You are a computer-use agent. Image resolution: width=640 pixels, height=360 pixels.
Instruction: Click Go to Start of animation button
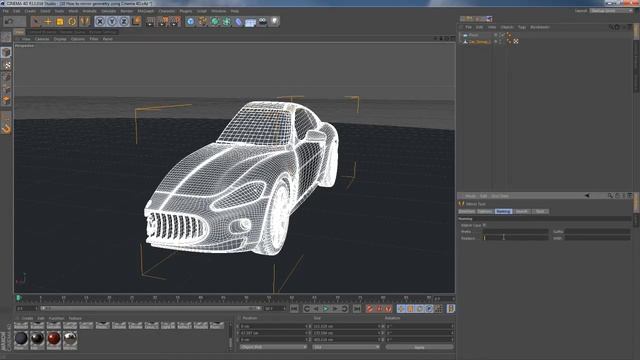[x=294, y=309]
